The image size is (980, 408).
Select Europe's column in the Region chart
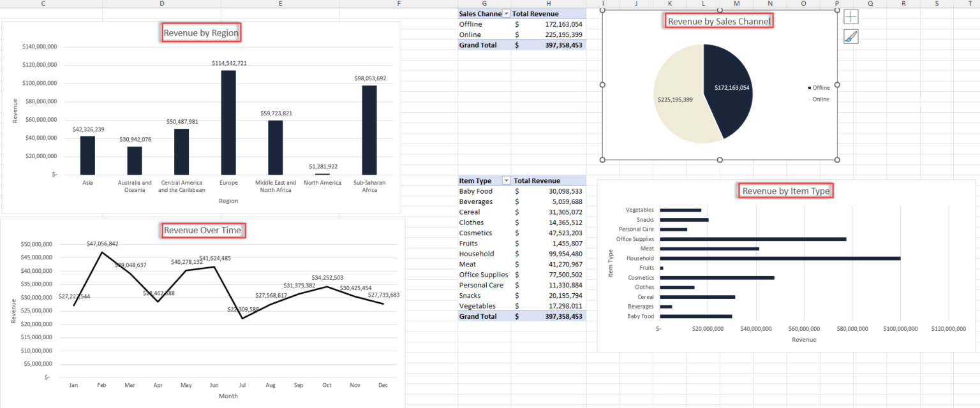(x=228, y=121)
